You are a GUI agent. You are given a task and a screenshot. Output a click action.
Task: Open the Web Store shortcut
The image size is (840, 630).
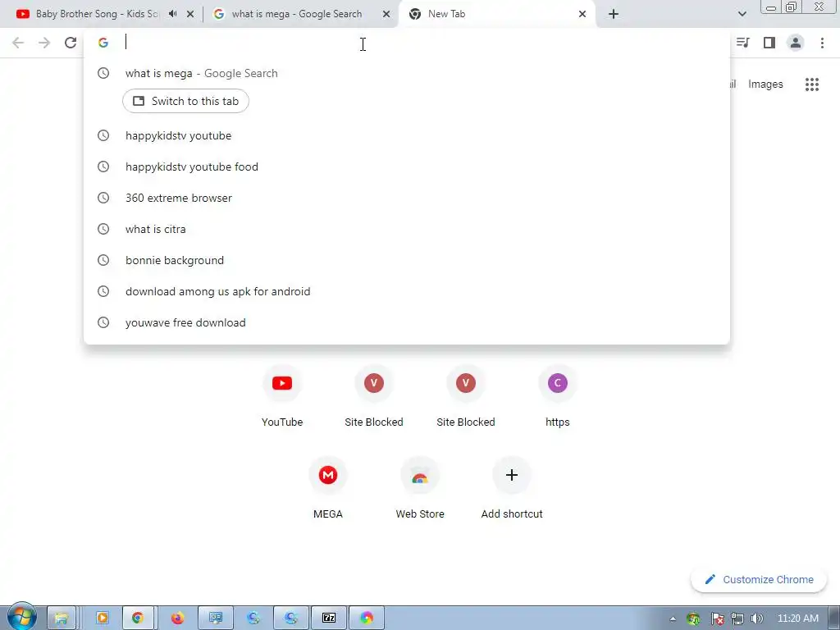coord(420,489)
